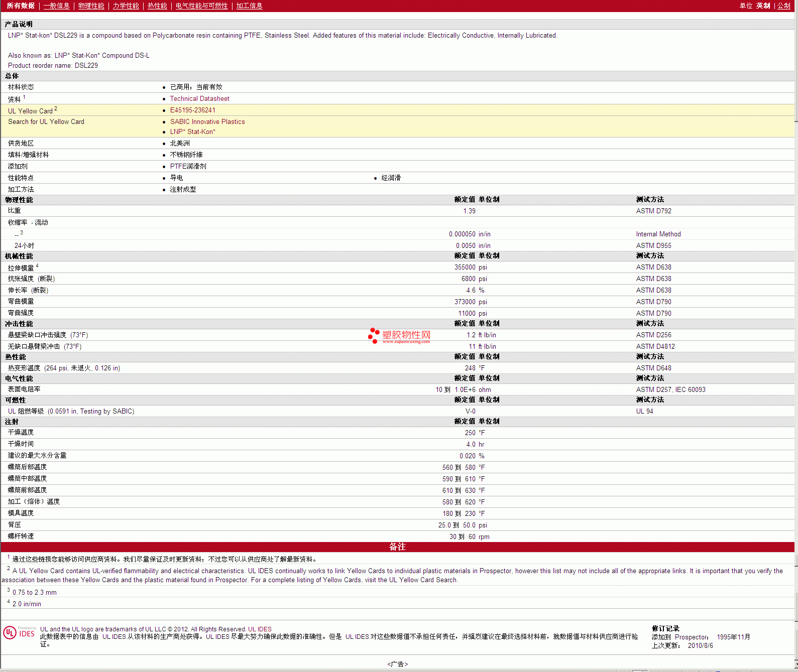Screen dimensions: 798x672
Task: Select 英制 units
Action: pos(763,6)
